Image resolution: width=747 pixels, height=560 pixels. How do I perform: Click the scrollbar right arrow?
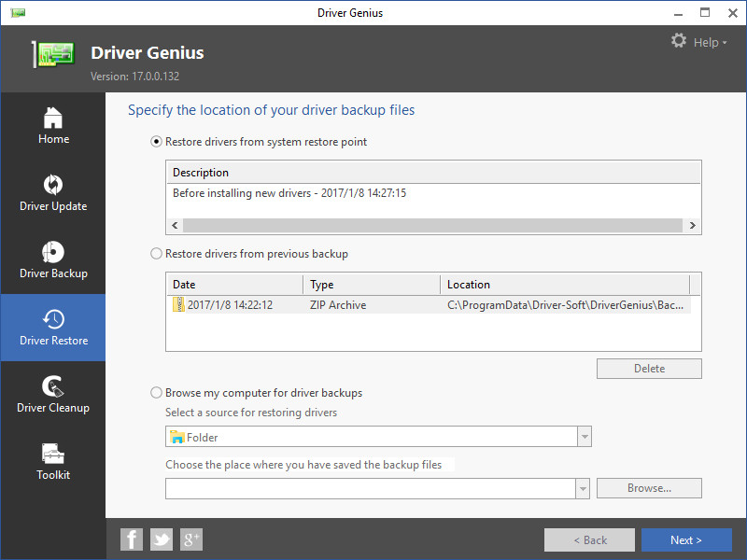click(692, 225)
